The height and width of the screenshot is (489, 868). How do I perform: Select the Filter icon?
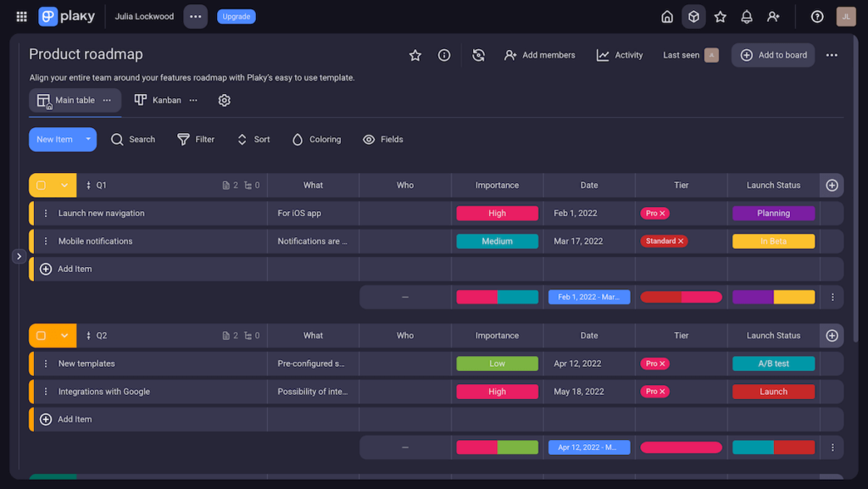[182, 139]
